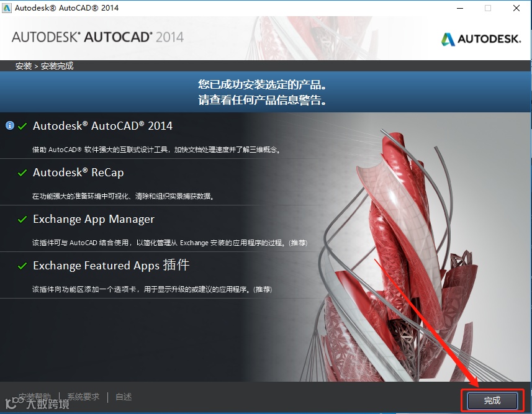Open the 自述 readme link
Screen dimensions: 532x414
(124, 397)
